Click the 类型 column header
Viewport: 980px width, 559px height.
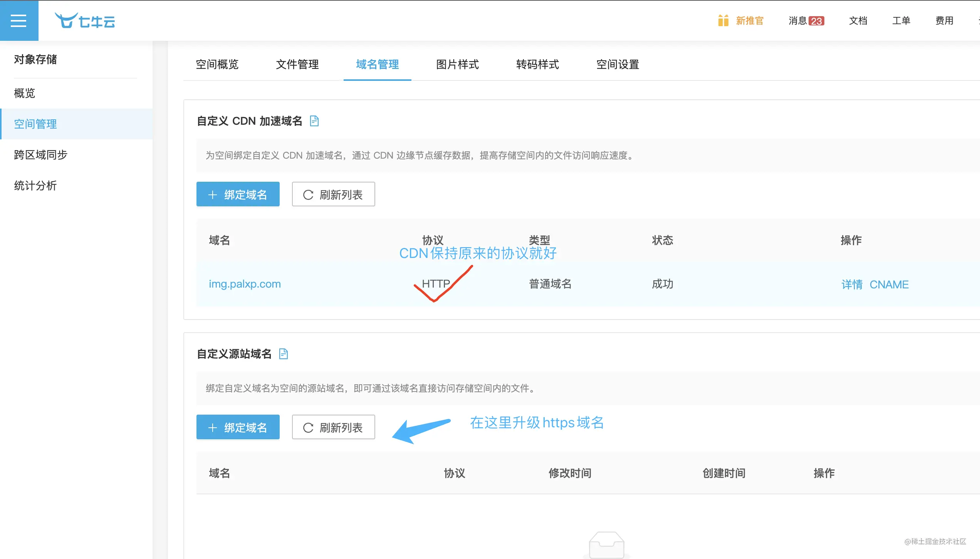(x=539, y=240)
